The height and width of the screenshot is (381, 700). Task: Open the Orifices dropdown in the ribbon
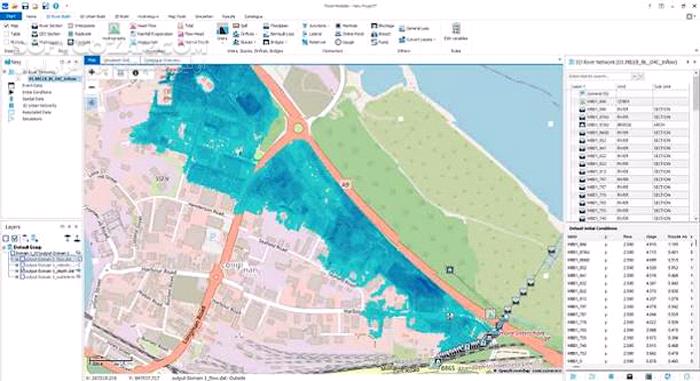tap(244, 34)
